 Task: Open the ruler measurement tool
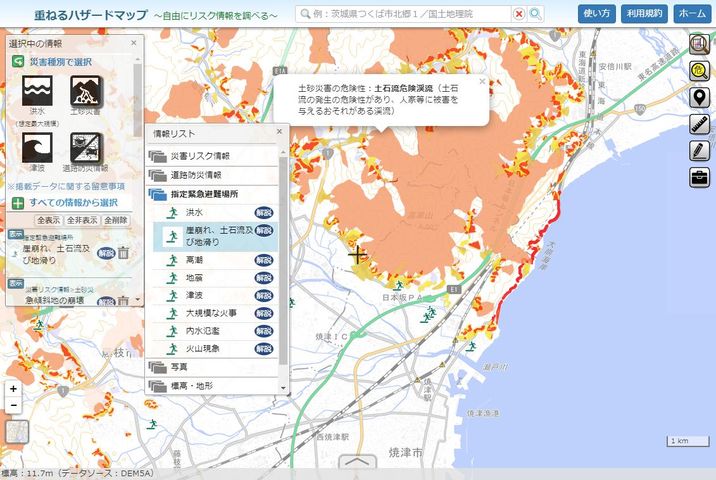click(x=700, y=124)
